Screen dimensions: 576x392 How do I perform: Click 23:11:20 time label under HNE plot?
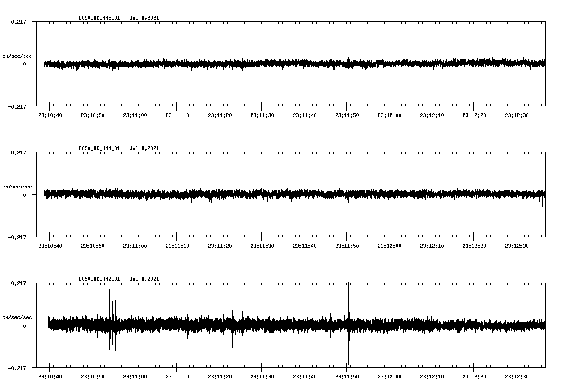220,115
